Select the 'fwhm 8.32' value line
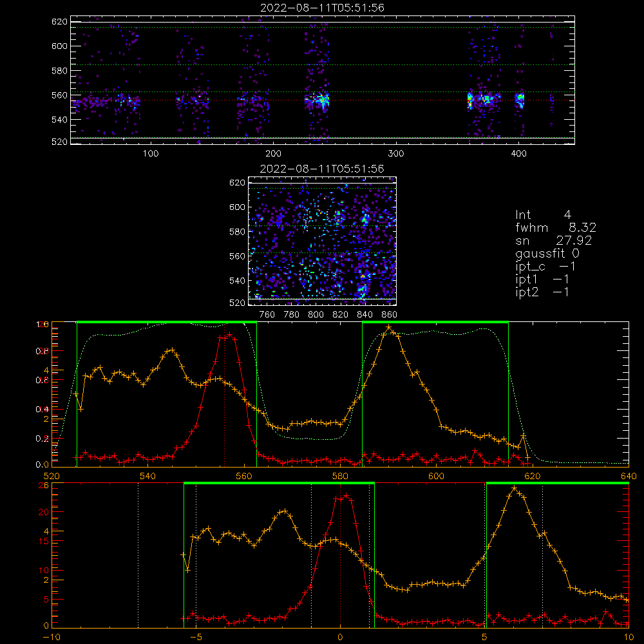644x644 pixels. (556, 227)
